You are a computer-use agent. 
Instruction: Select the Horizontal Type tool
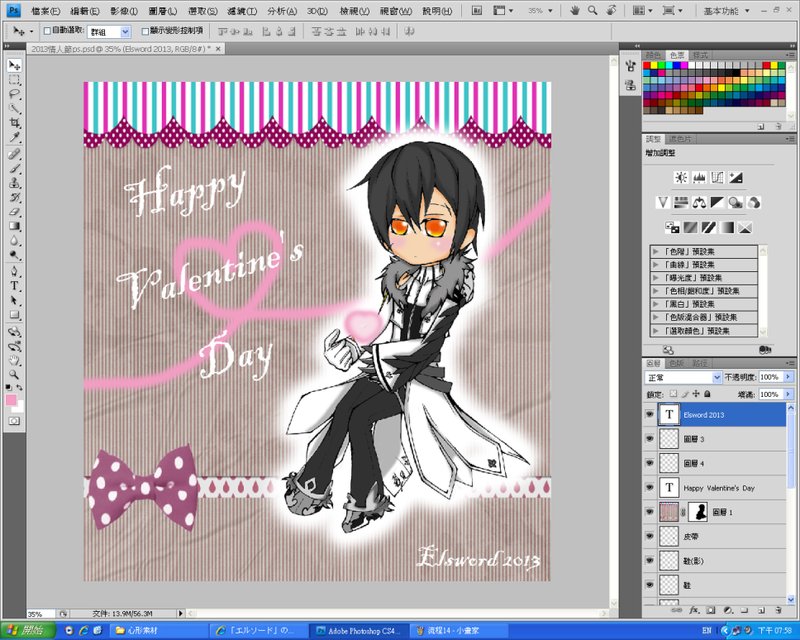[14, 286]
